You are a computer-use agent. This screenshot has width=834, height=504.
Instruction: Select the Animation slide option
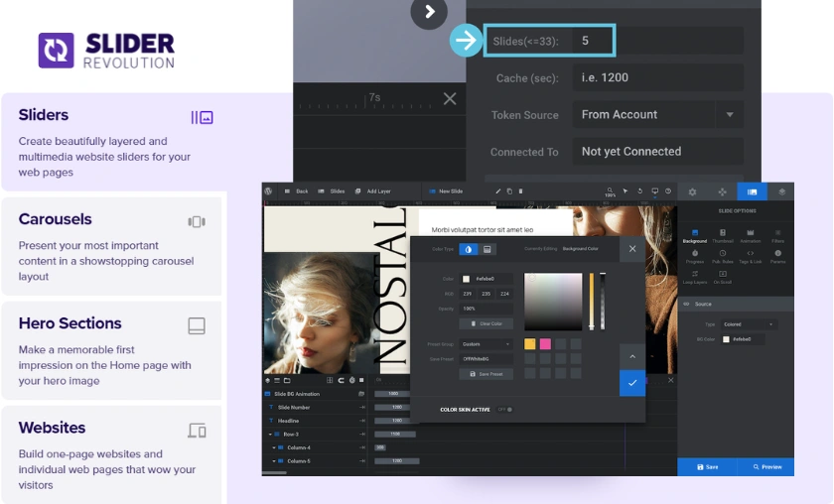tap(751, 236)
